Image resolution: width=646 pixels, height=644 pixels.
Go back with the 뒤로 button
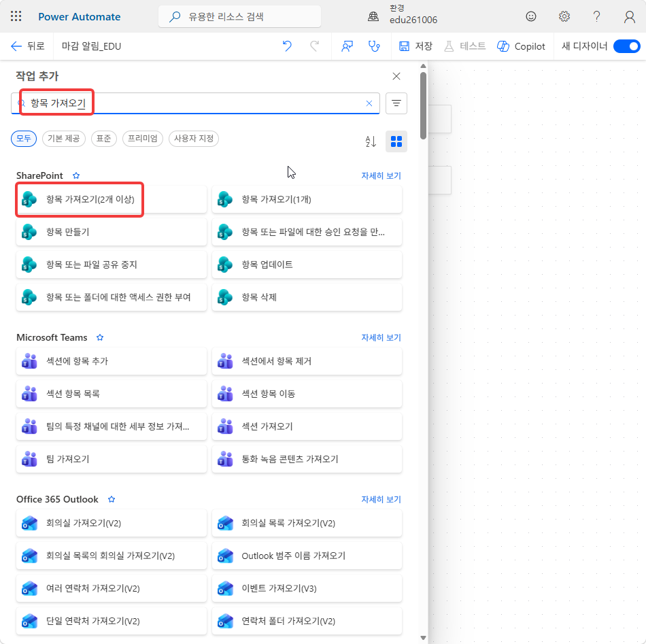[x=27, y=46]
